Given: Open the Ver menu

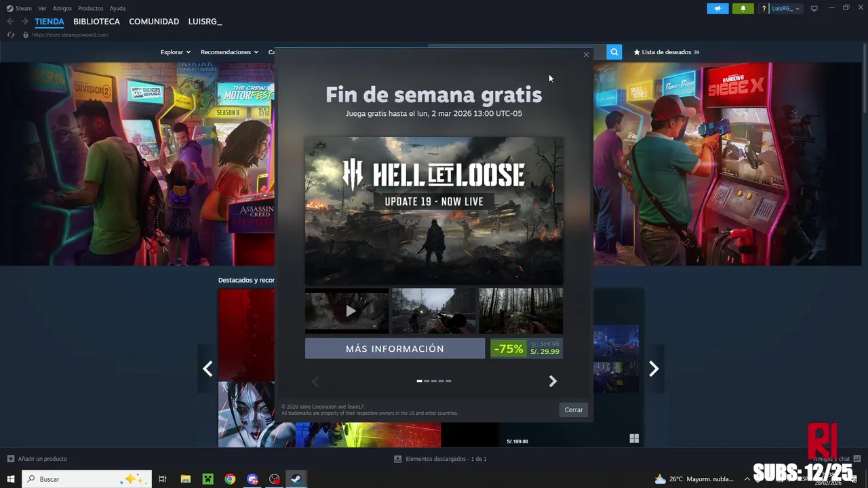Looking at the screenshot, I should (x=42, y=8).
